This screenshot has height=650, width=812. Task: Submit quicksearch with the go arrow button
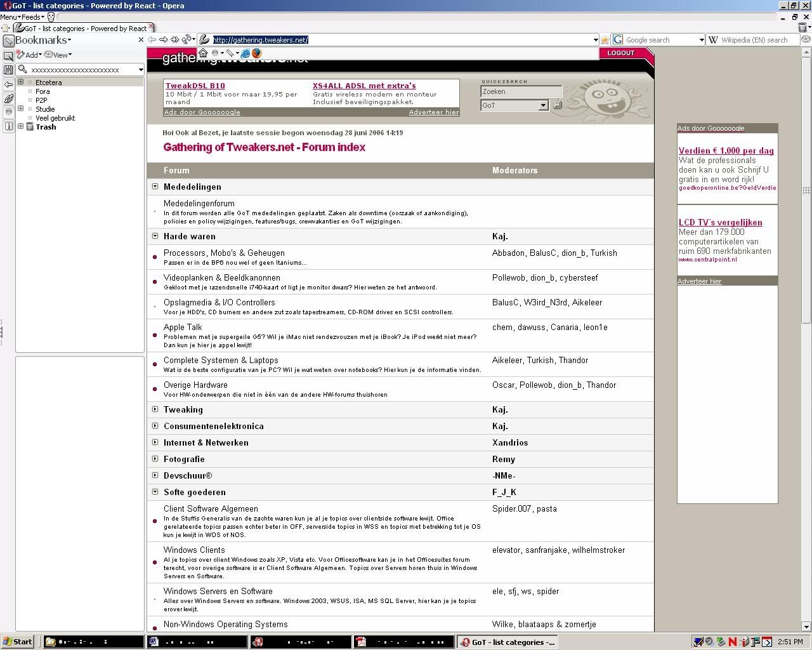coord(558,105)
